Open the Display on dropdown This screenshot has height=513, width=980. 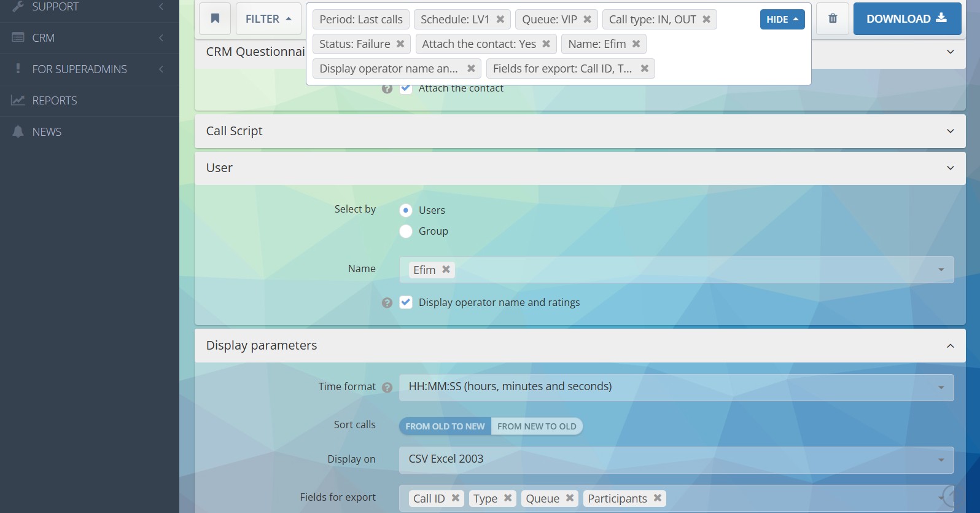click(677, 460)
